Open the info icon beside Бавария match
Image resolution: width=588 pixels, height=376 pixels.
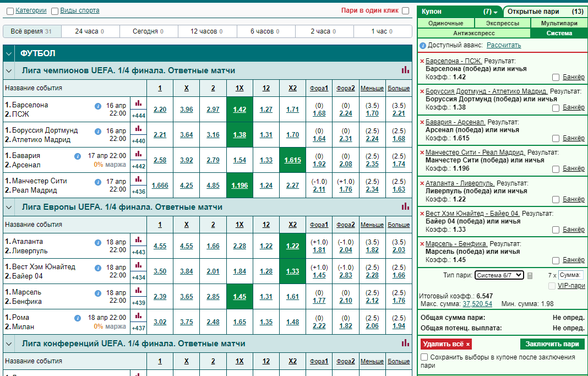point(78,156)
